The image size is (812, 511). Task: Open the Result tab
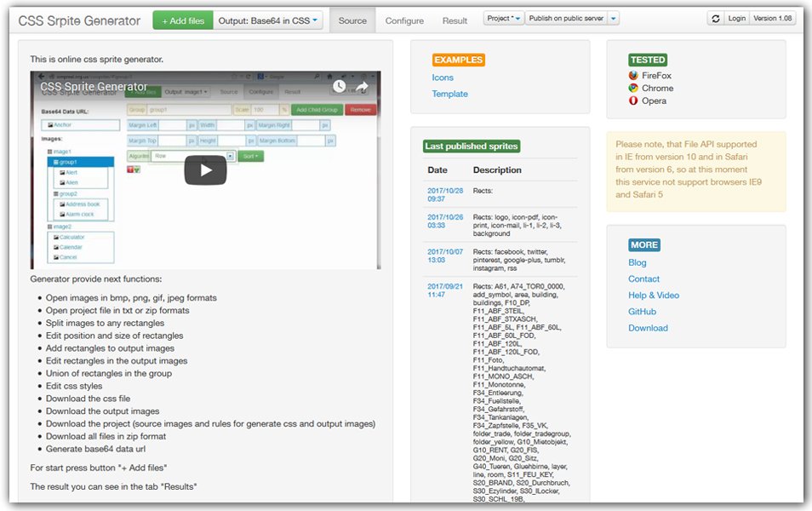tap(455, 20)
